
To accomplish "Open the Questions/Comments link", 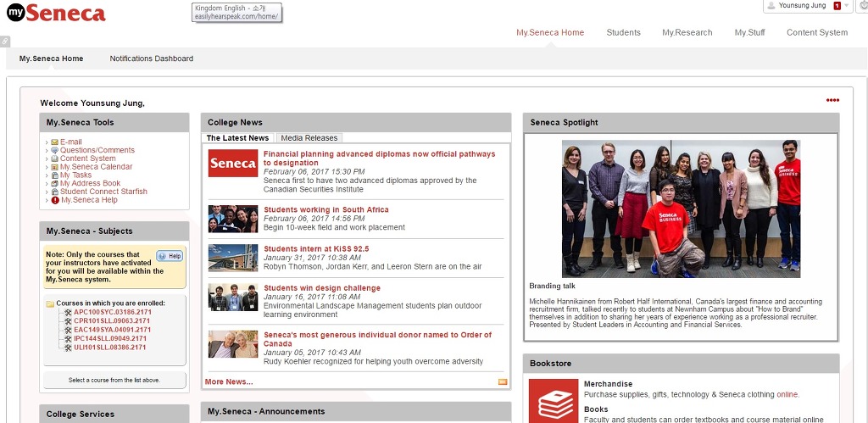I will click(97, 151).
